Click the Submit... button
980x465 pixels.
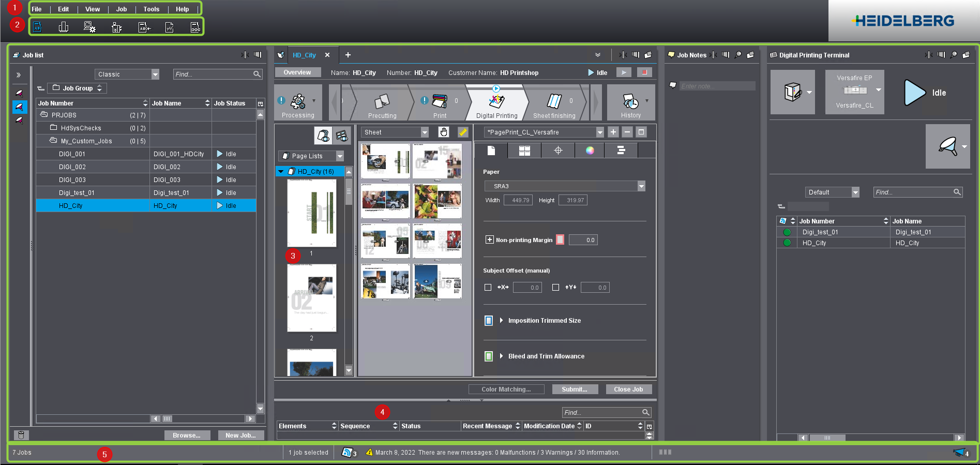tap(575, 389)
